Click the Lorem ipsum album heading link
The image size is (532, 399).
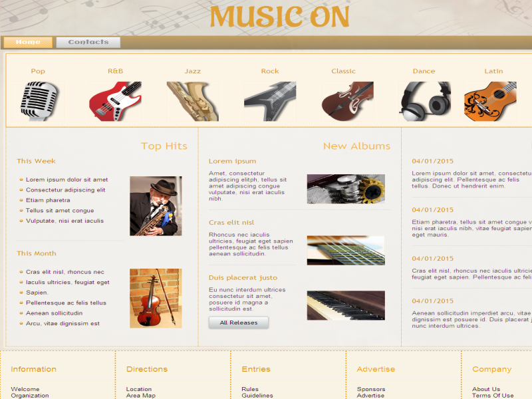pyautogui.click(x=232, y=161)
